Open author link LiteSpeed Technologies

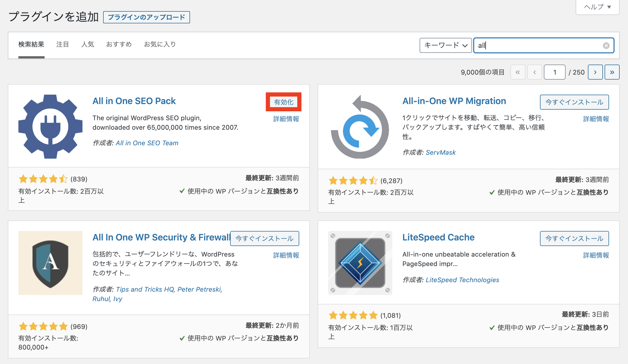[463, 280]
